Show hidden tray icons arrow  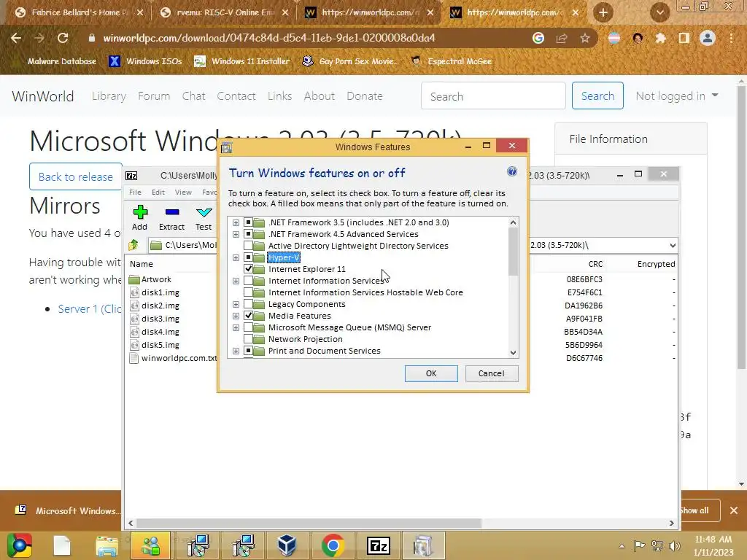pyautogui.click(x=622, y=547)
